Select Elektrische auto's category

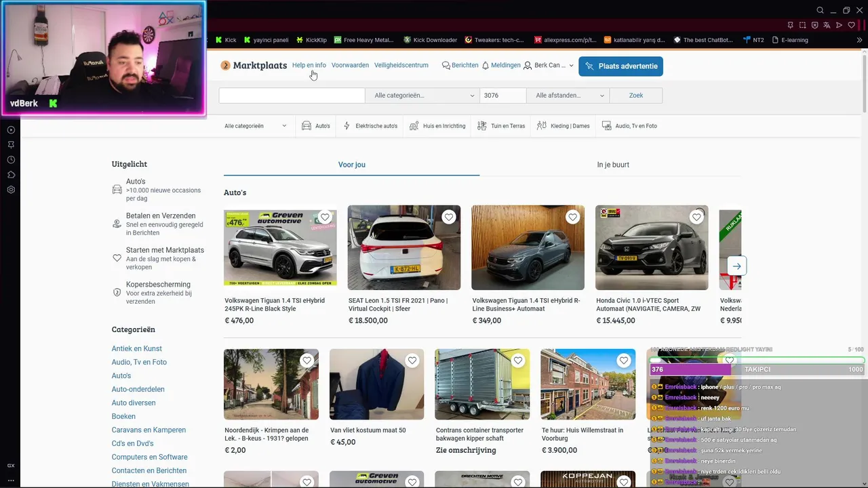pyautogui.click(x=370, y=126)
